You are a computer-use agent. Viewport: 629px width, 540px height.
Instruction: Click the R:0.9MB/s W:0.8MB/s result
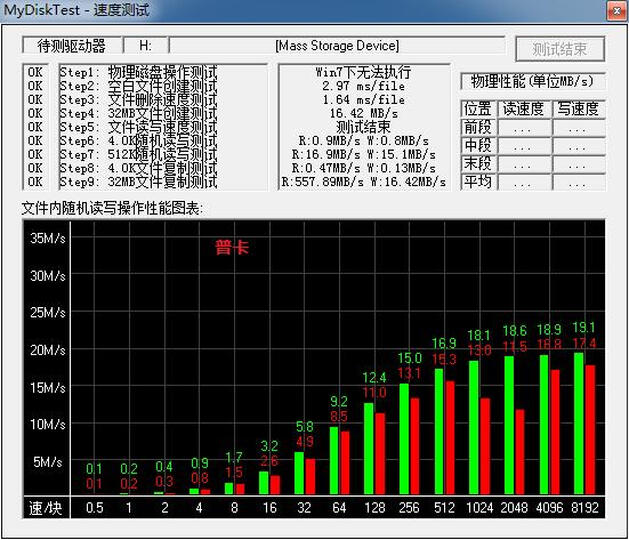[x=363, y=141]
